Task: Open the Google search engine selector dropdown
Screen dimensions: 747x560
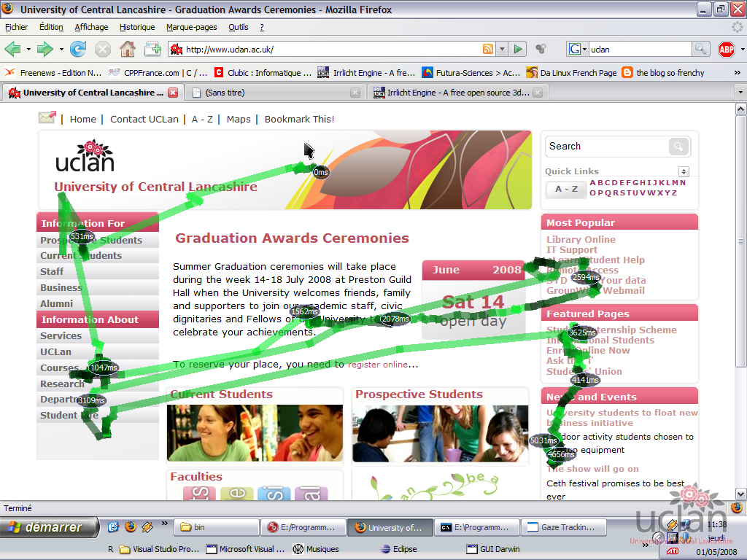Action: pos(578,49)
